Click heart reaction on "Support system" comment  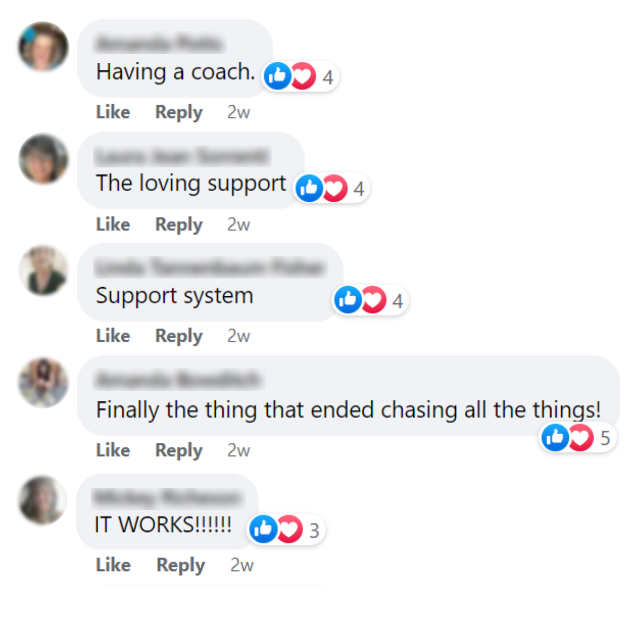click(x=374, y=299)
